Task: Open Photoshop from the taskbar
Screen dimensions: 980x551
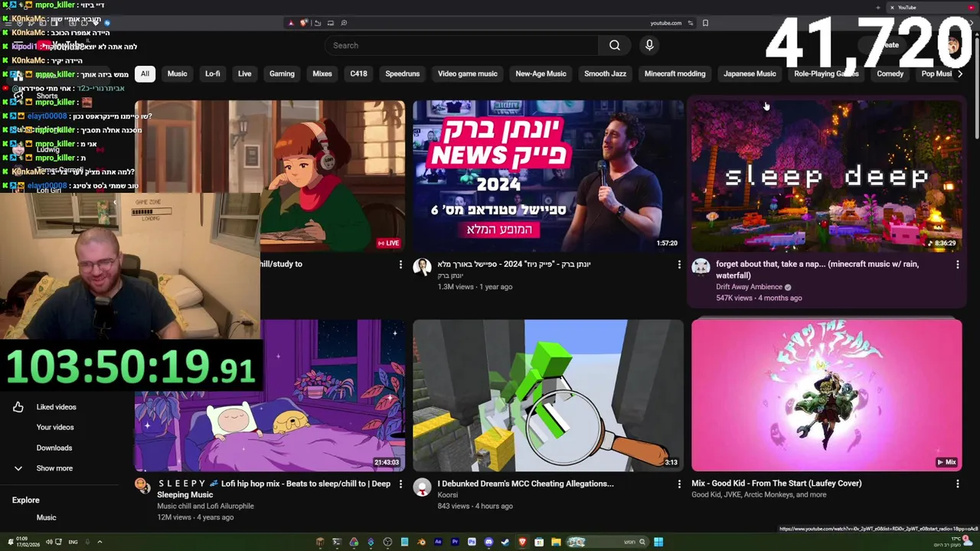Action: (x=472, y=543)
